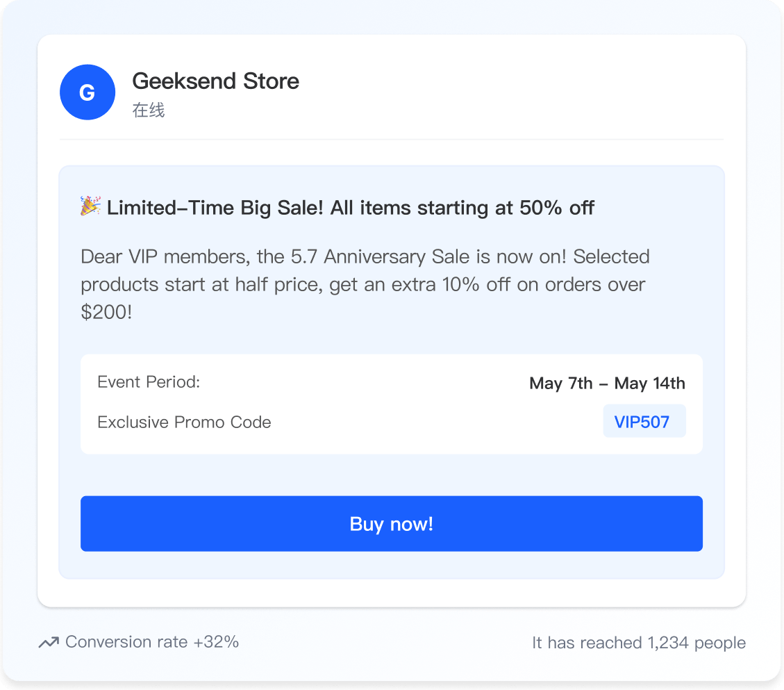Click the 5.7 Anniversary Sale phrase
The width and height of the screenshot is (784, 690).
coord(381,256)
